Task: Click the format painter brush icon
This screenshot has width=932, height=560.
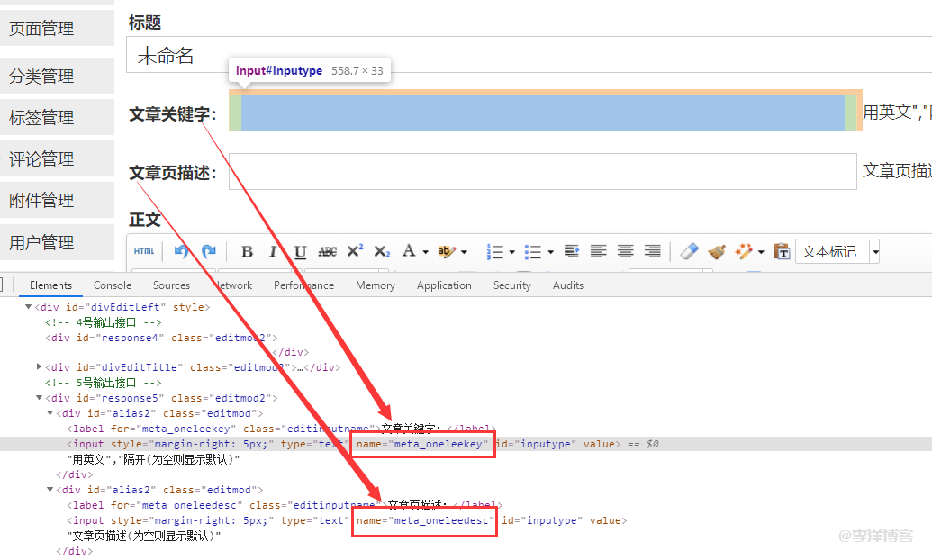Action: click(717, 252)
